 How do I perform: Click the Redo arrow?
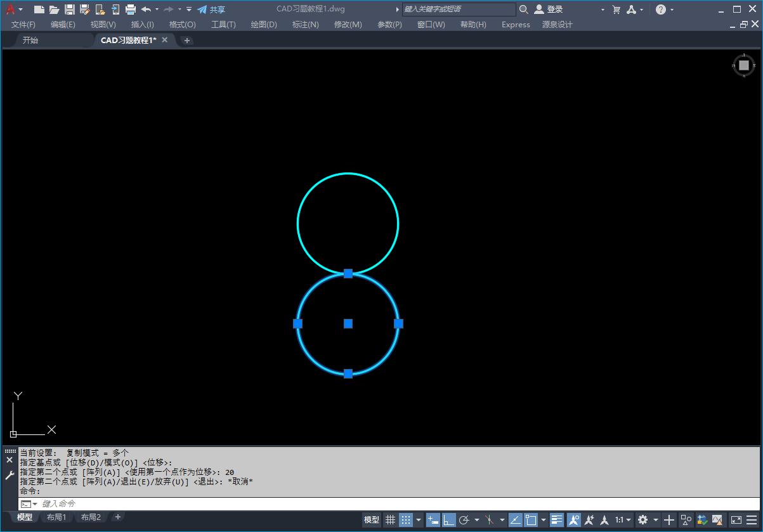tap(169, 10)
